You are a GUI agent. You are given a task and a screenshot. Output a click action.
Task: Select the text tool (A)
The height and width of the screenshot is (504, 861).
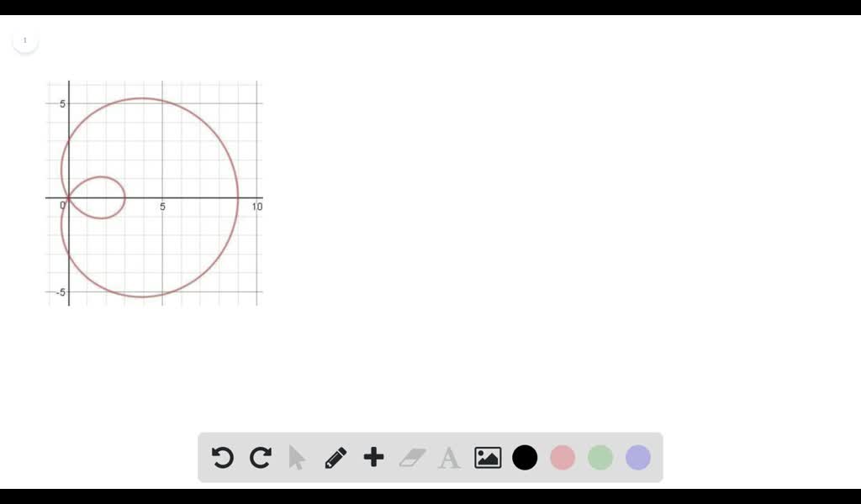(x=448, y=457)
